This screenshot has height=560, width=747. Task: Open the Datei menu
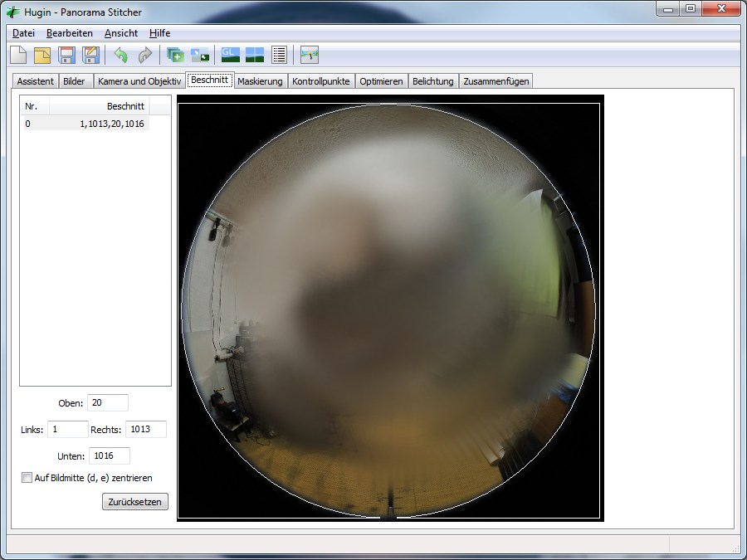[23, 33]
